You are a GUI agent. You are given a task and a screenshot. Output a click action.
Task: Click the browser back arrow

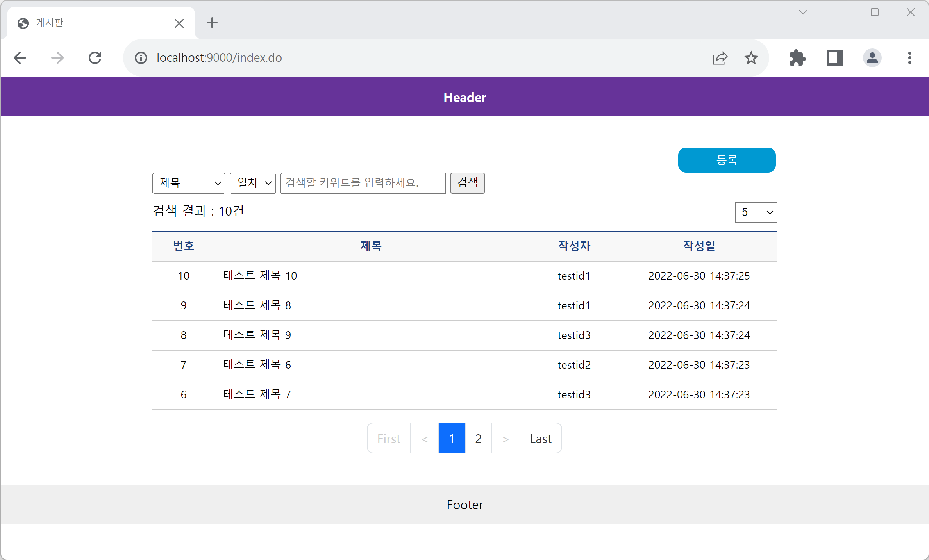point(20,58)
